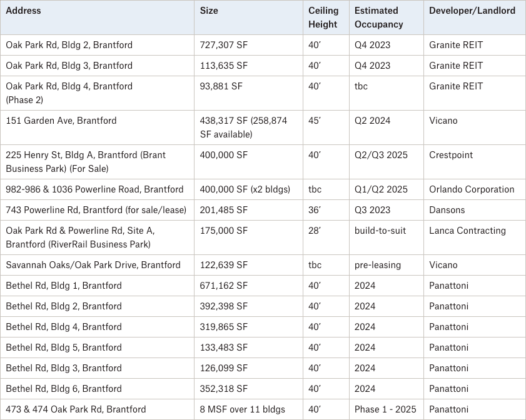Image resolution: width=526 pixels, height=420 pixels.
Task: Click the 151 Garden Ave, Brantford address
Action: pos(61,121)
